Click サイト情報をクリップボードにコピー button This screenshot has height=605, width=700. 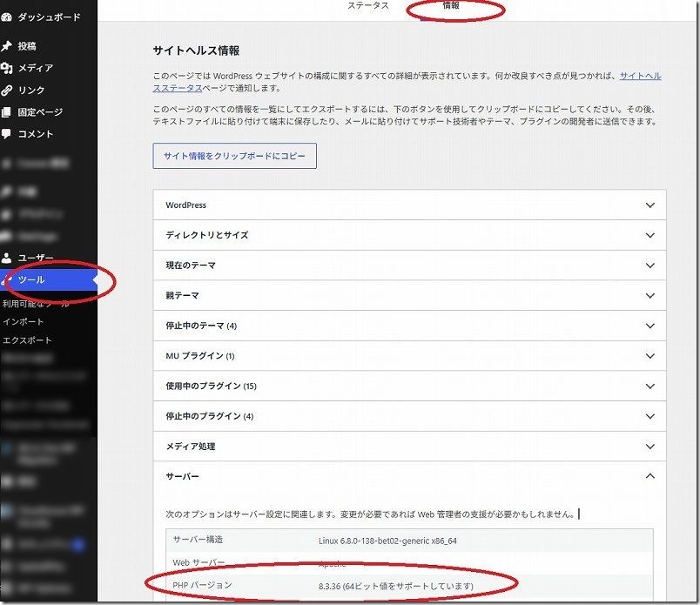tap(235, 156)
